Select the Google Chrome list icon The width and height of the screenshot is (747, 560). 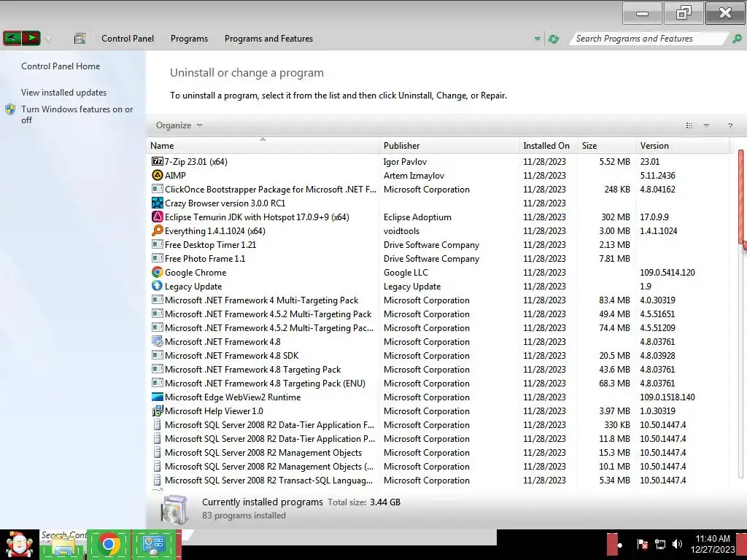click(x=158, y=272)
